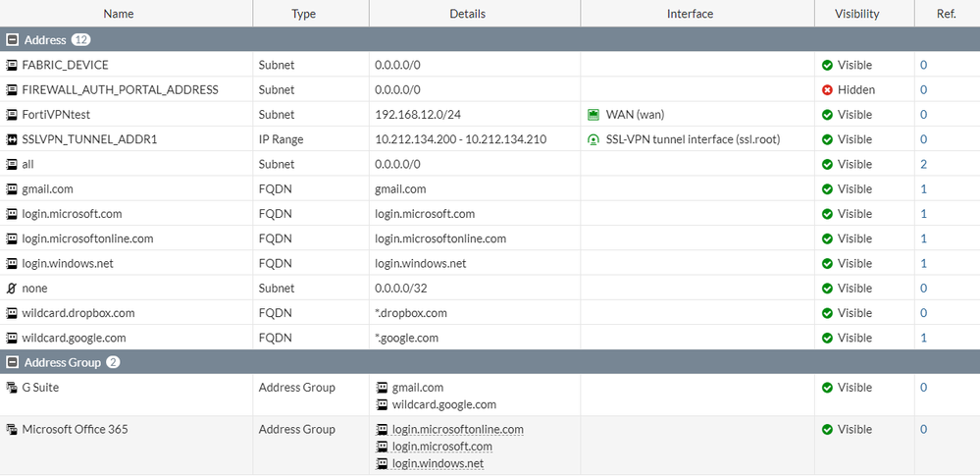Click the gmail.com FQDN address icon
Image resolution: width=980 pixels, height=476 pixels.
pyautogui.click(x=12, y=189)
